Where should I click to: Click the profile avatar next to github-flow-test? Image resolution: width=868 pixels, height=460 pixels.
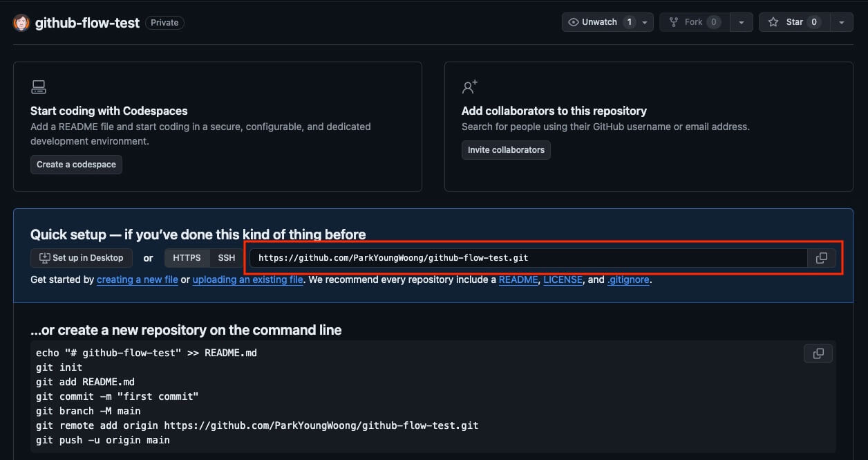pyautogui.click(x=21, y=21)
